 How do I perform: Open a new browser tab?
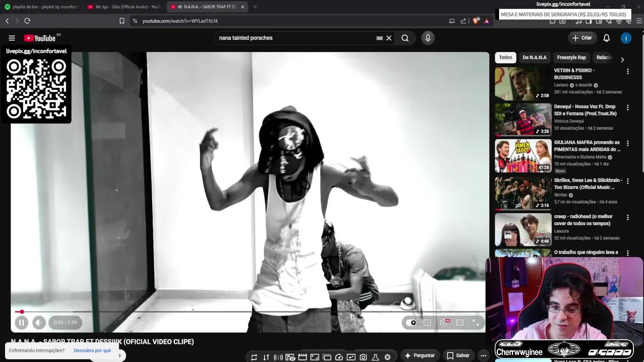click(255, 7)
